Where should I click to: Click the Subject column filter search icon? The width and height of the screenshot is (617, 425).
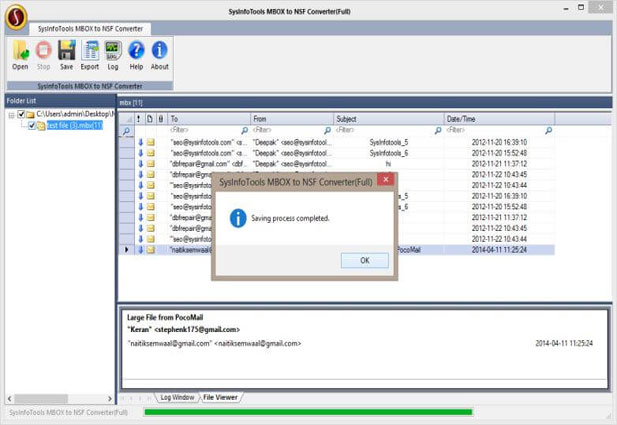[x=438, y=130]
